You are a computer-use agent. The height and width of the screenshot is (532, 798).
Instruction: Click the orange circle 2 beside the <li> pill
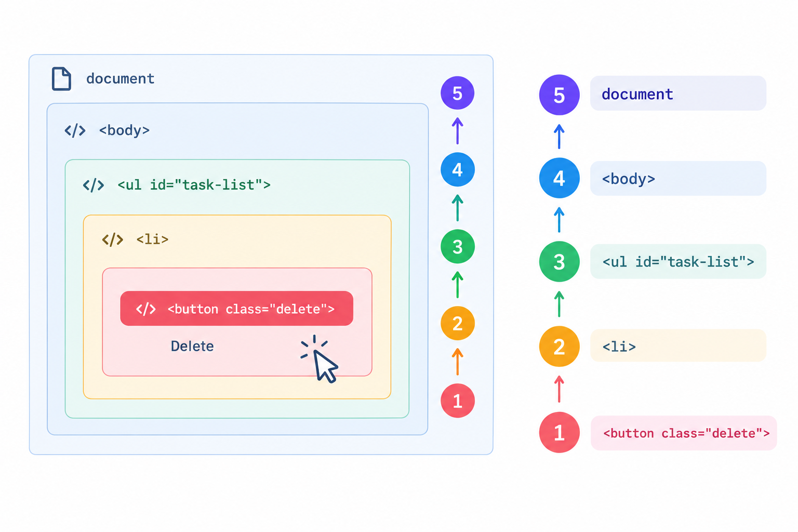tap(559, 347)
